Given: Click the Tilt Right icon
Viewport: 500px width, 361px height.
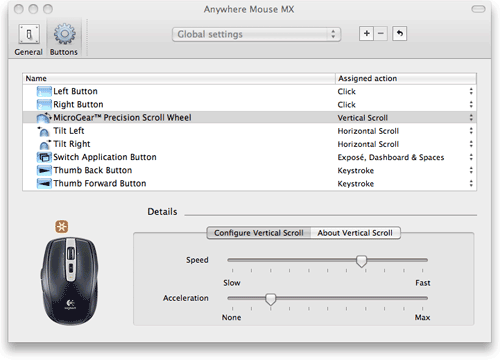Looking at the screenshot, I should (44, 144).
